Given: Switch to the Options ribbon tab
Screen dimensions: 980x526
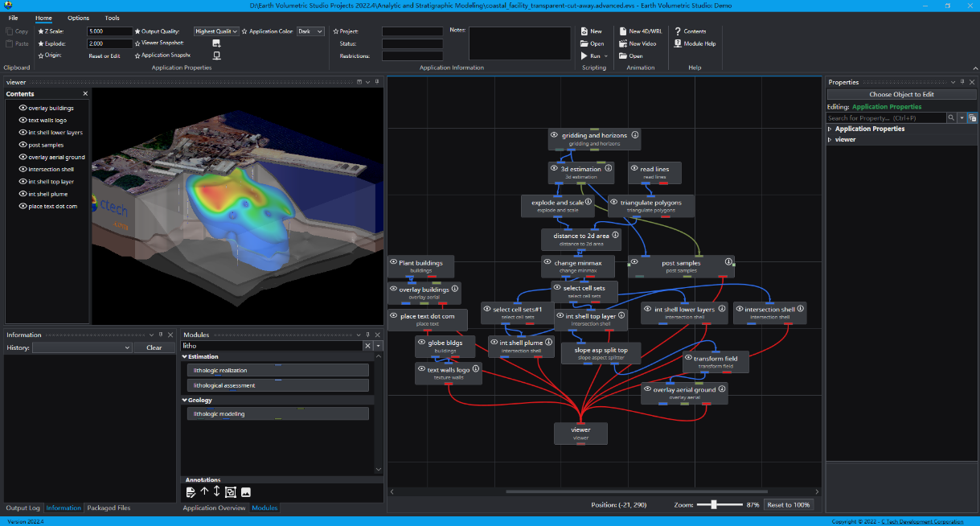Looking at the screenshot, I should point(78,18).
